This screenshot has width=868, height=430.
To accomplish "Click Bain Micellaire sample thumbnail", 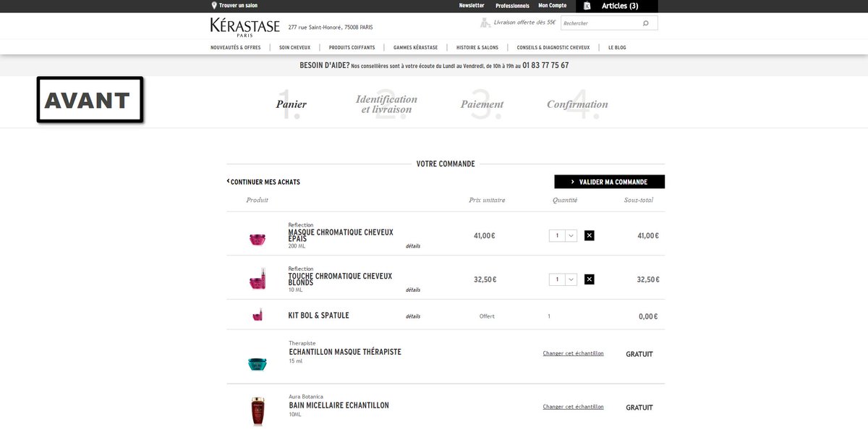I will pos(258,410).
